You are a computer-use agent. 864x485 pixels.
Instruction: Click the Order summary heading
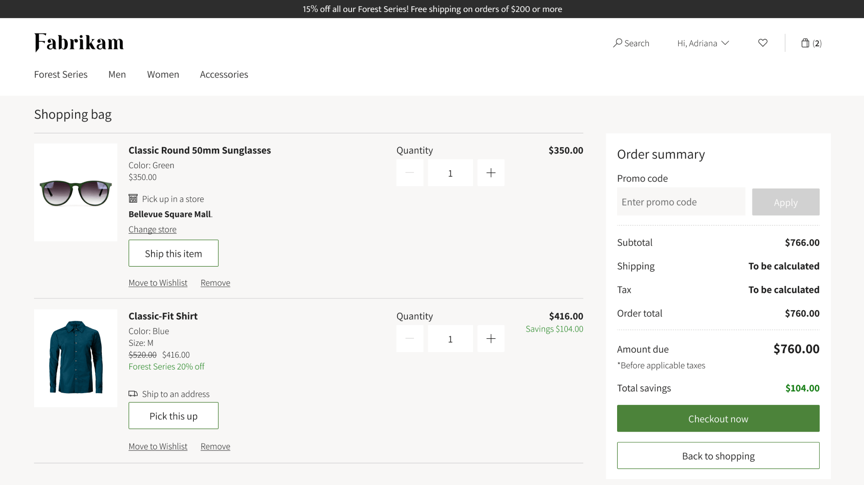click(x=661, y=154)
